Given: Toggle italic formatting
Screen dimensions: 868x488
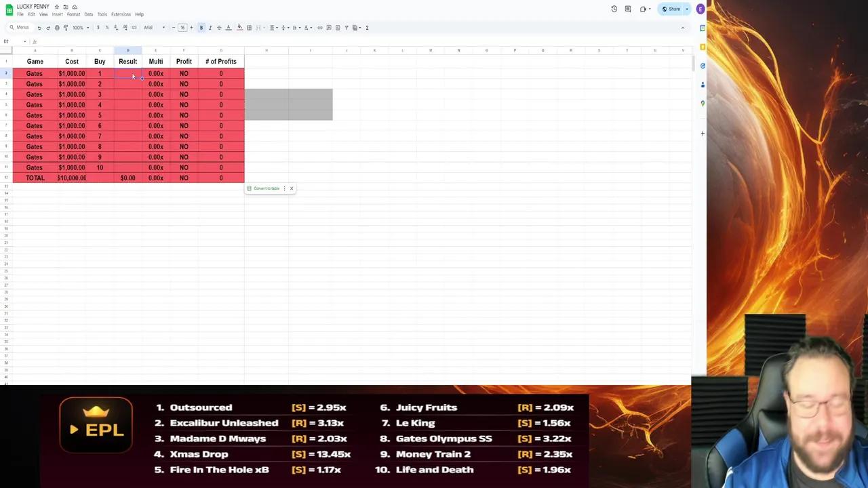Looking at the screenshot, I should 210,28.
